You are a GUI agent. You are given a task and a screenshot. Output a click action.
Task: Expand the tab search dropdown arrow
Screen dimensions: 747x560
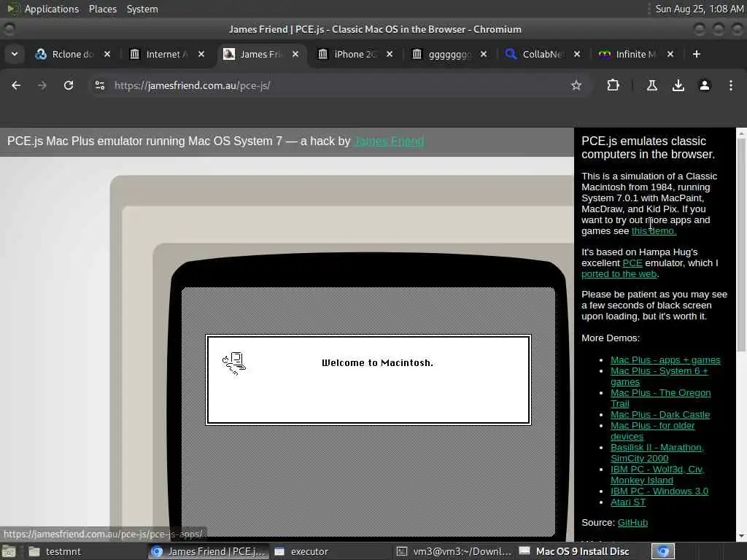click(x=15, y=54)
